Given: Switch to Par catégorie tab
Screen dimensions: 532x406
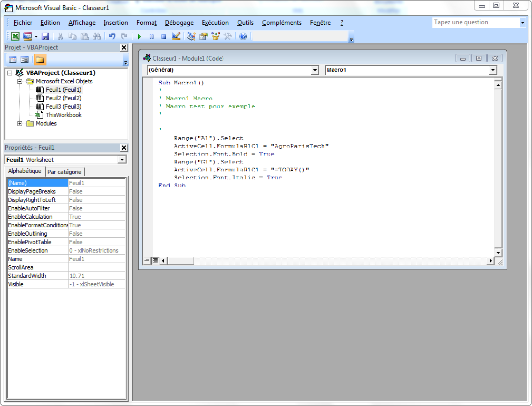Looking at the screenshot, I should click(x=64, y=172).
